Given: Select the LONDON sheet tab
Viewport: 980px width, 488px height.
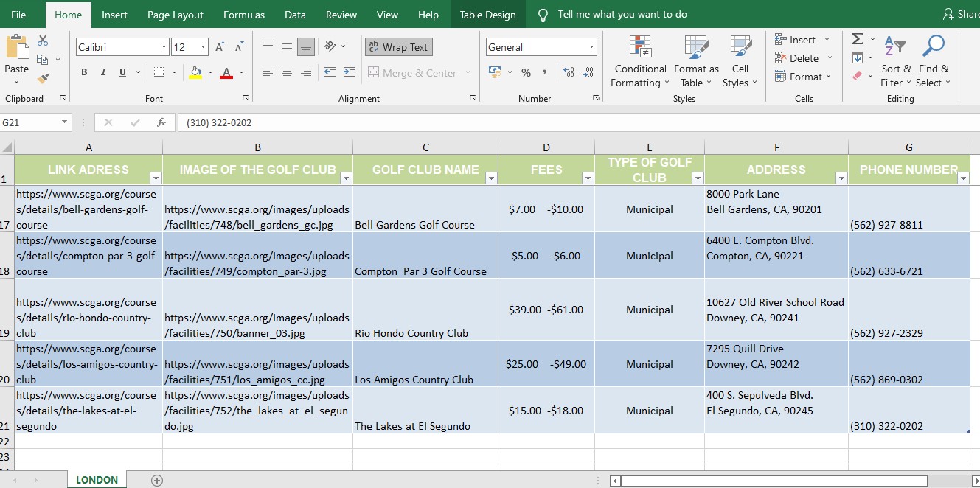Looking at the screenshot, I should click(97, 480).
